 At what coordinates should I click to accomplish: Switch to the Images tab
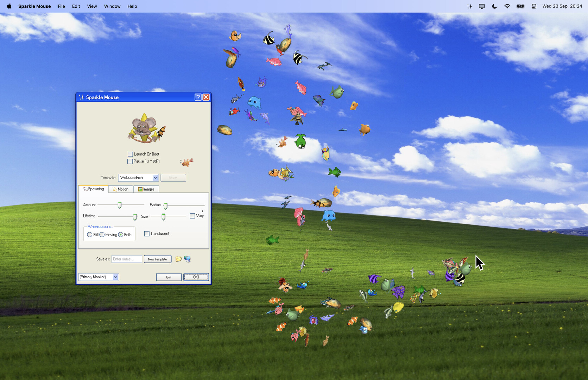[x=146, y=189]
